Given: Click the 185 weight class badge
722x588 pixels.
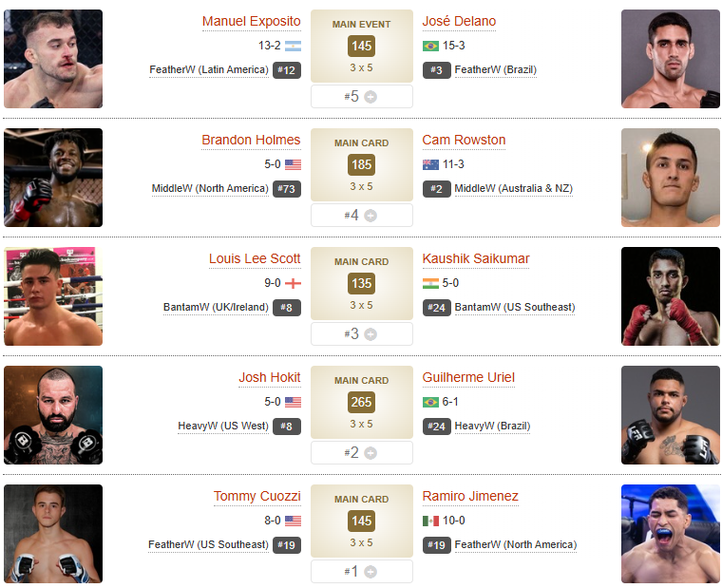Looking at the screenshot, I should click(361, 164).
